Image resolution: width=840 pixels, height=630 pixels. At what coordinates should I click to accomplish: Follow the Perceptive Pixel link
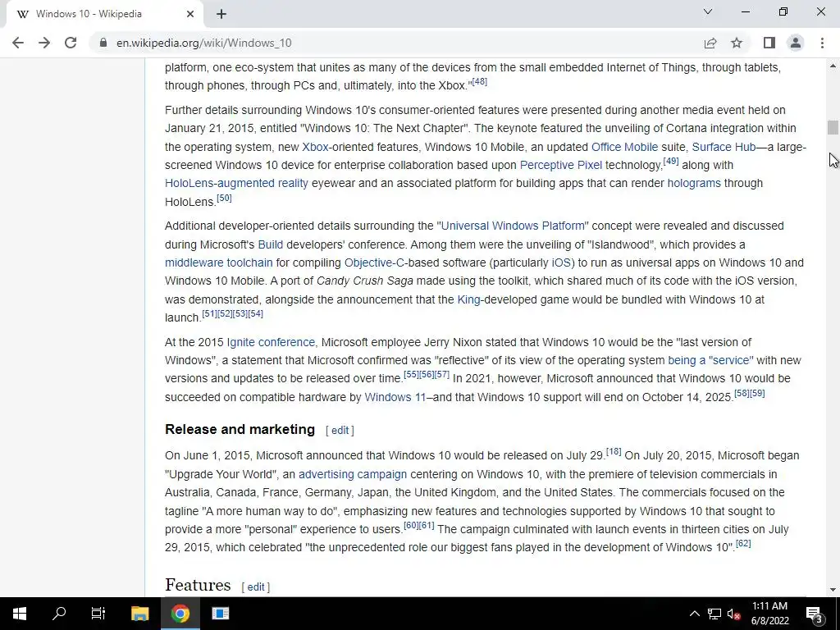pos(561,165)
